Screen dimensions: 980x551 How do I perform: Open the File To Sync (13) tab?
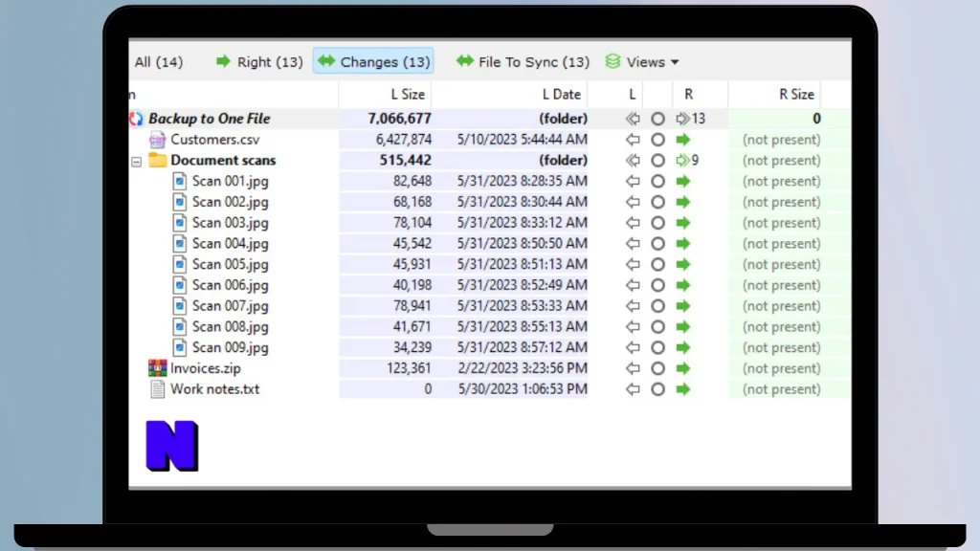[523, 62]
